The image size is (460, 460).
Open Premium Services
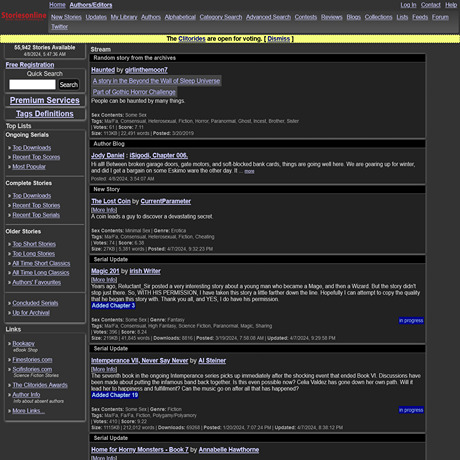coord(45,100)
